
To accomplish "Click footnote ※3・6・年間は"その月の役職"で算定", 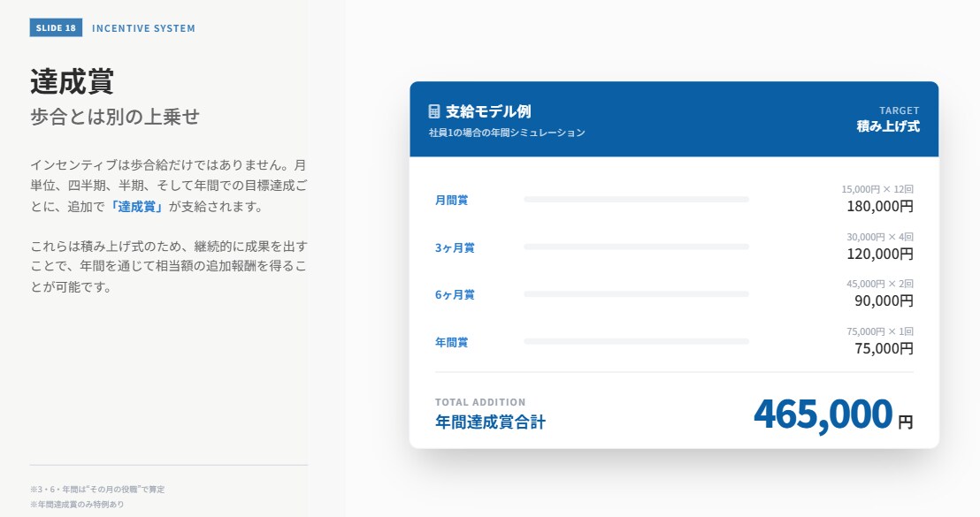I will pos(97,490).
